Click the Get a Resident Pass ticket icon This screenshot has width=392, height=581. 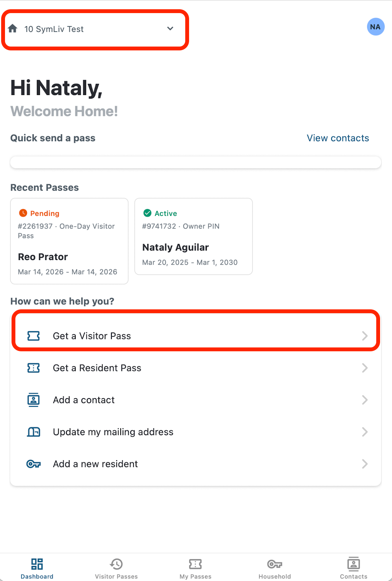coord(33,368)
